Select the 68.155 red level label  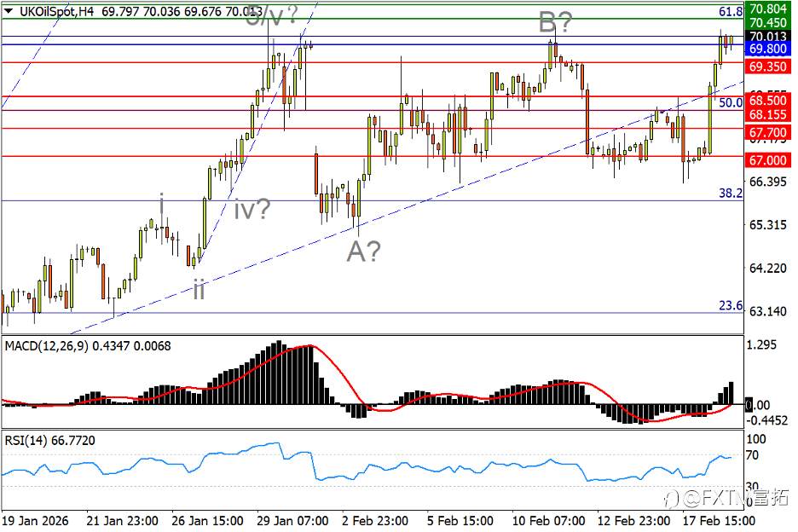[768, 114]
